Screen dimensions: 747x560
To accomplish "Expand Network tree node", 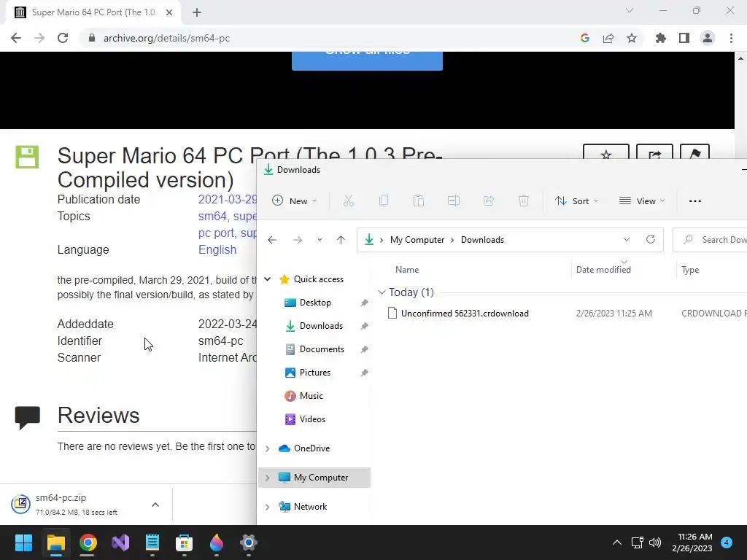I will click(267, 507).
